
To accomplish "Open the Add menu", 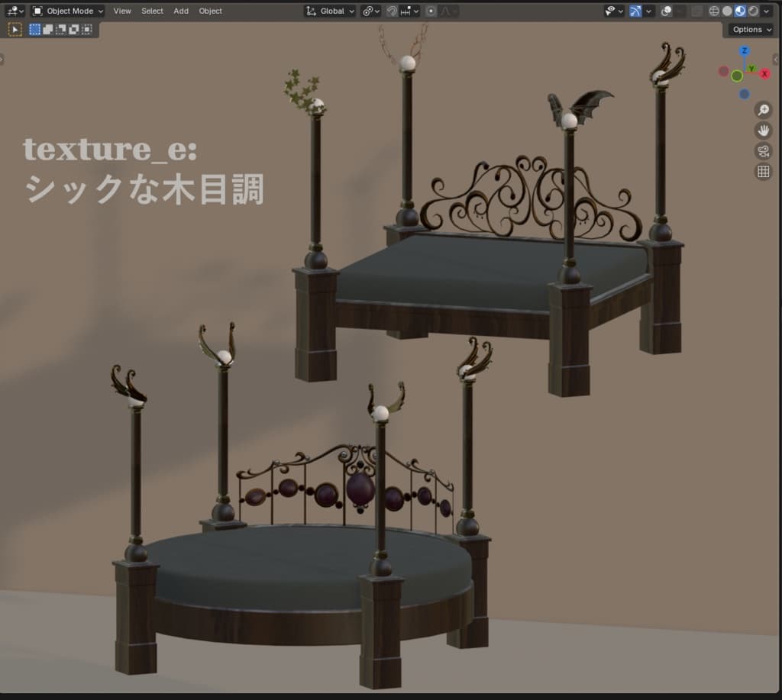I will pos(181,11).
